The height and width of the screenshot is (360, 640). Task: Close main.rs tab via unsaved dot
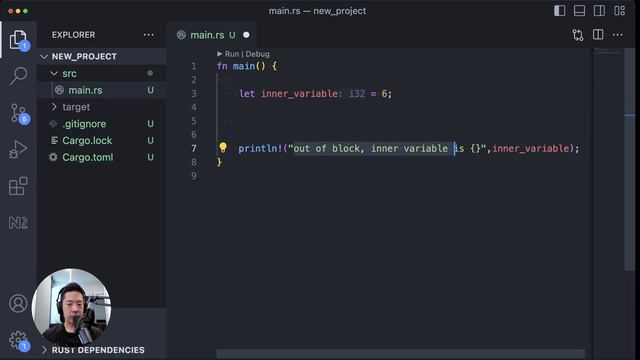[x=246, y=35]
